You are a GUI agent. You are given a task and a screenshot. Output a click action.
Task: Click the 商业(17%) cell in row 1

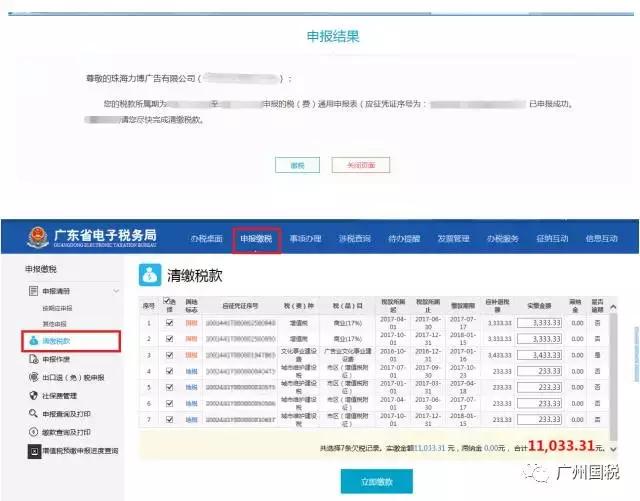pyautogui.click(x=347, y=323)
